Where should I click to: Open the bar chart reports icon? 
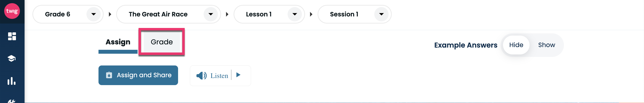[12, 81]
